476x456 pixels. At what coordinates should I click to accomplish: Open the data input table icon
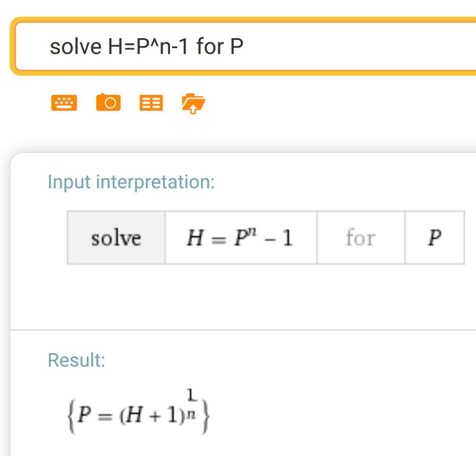151,102
